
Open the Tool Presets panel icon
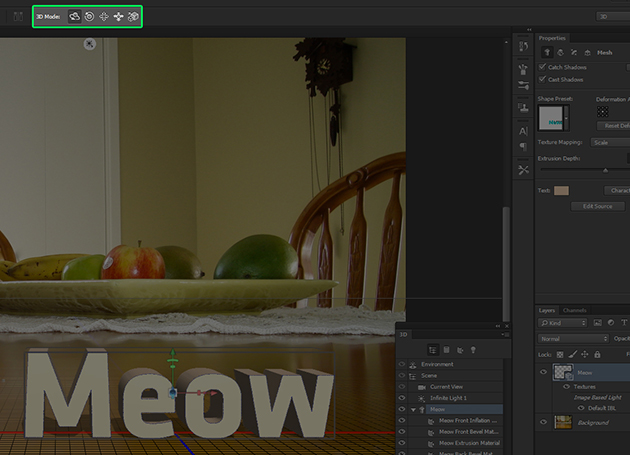click(523, 170)
